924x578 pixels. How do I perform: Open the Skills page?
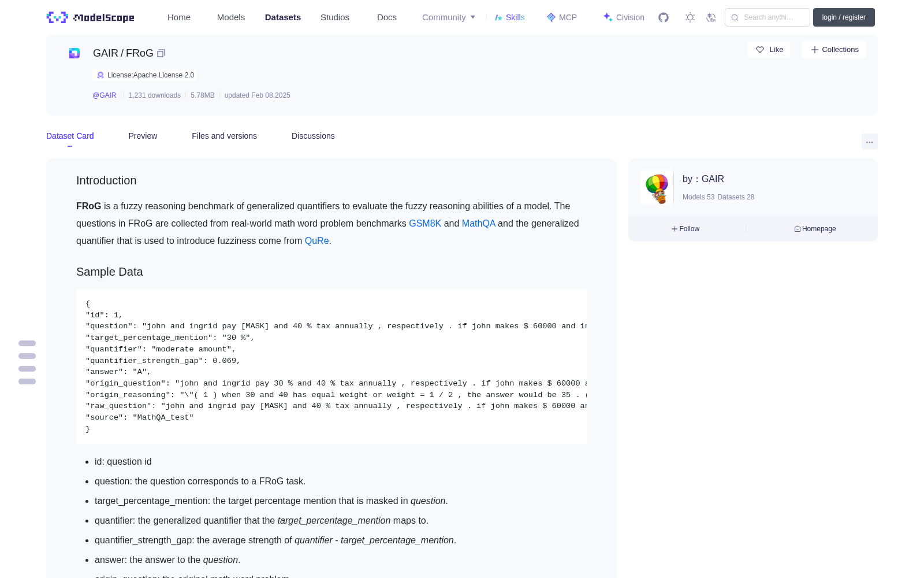(509, 17)
